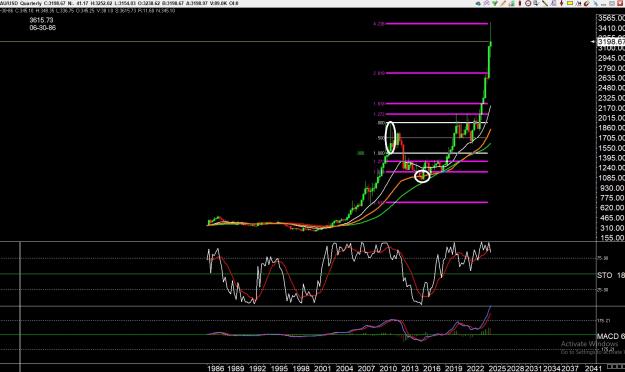Click the 3198.67 current price tag
The image size is (625, 372).
pyautogui.click(x=611, y=41)
